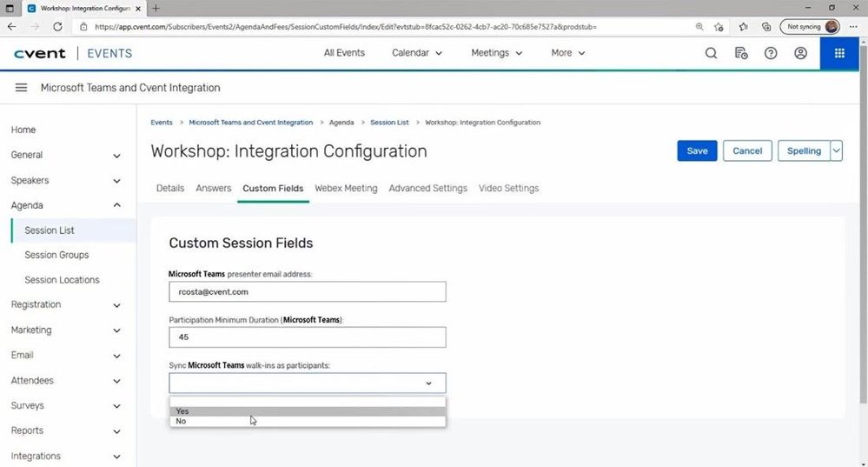Toggle the hamburger navigation menu

tap(21, 88)
